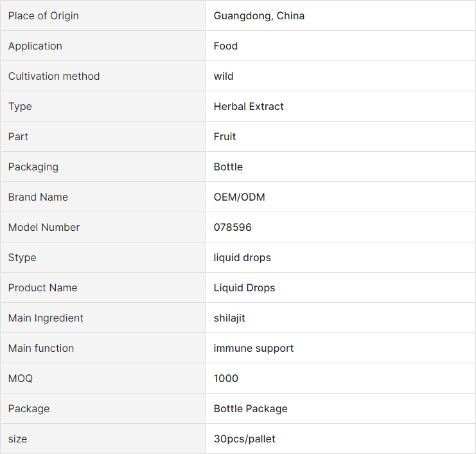Click the Packaging attribute label
This screenshot has width=476, height=454.
tap(33, 167)
